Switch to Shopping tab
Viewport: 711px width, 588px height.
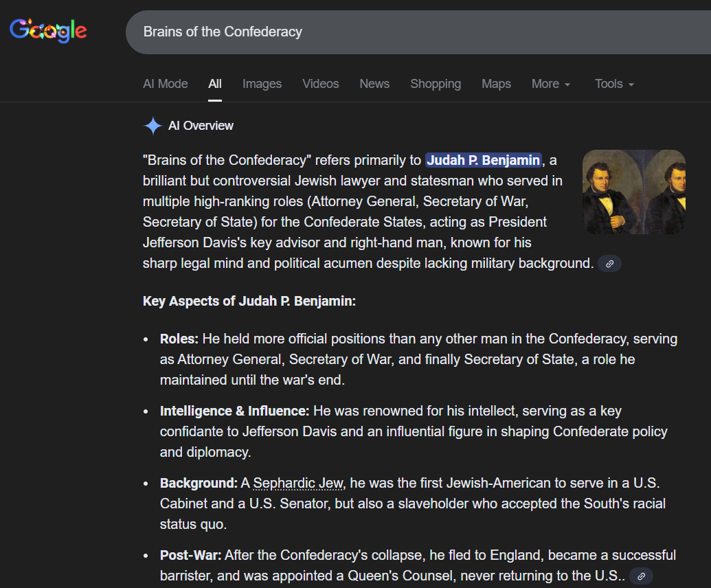(436, 84)
